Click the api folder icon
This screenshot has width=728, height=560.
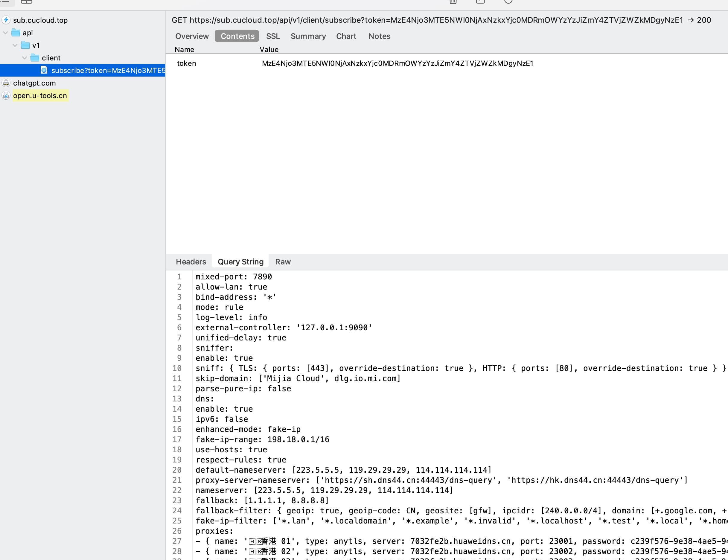[x=16, y=33]
